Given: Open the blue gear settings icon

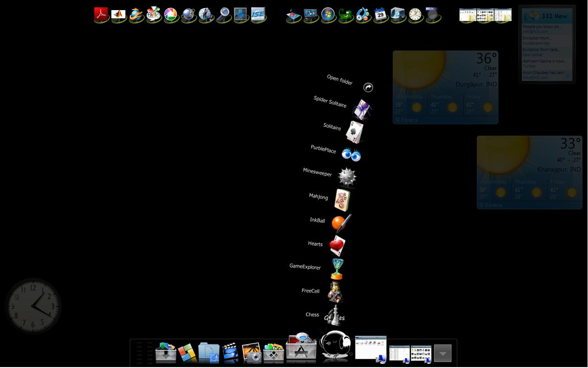Looking at the screenshot, I should point(363,15).
